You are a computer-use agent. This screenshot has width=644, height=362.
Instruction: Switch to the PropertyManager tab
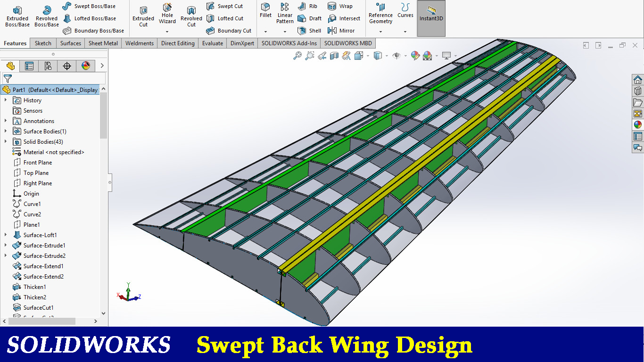coord(29,66)
